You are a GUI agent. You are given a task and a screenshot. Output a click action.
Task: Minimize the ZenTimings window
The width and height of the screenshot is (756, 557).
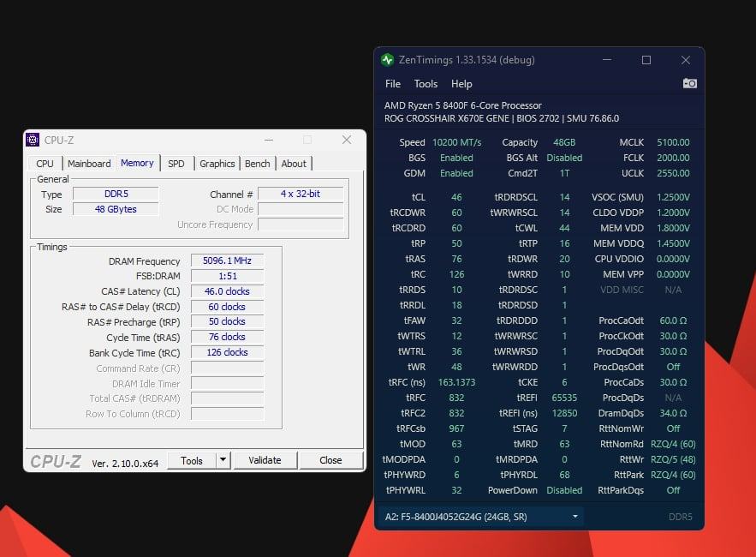pos(607,60)
